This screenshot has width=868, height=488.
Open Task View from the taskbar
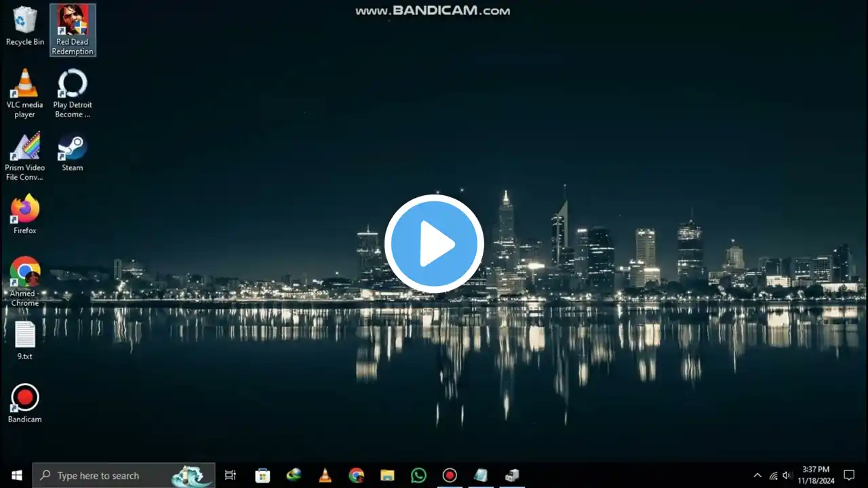(231, 475)
